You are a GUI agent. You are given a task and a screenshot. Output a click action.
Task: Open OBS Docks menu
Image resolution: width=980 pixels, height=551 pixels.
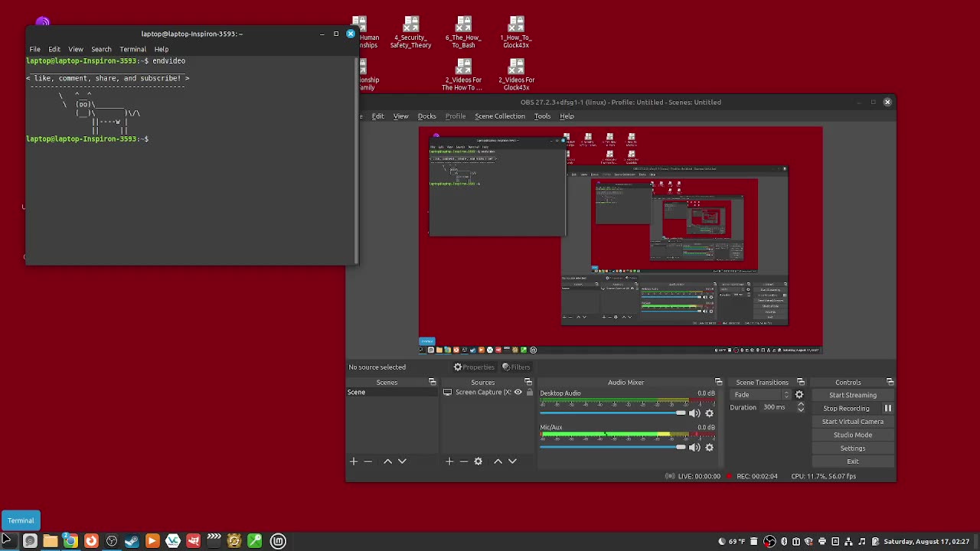click(426, 116)
